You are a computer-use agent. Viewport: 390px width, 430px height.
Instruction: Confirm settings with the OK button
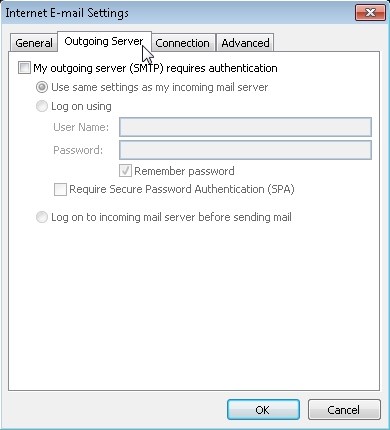point(263,410)
